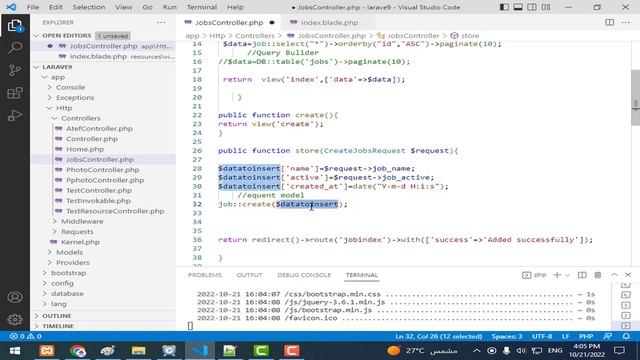Image resolution: width=640 pixels, height=360 pixels.
Task: Open Source Control view
Action: (15, 70)
